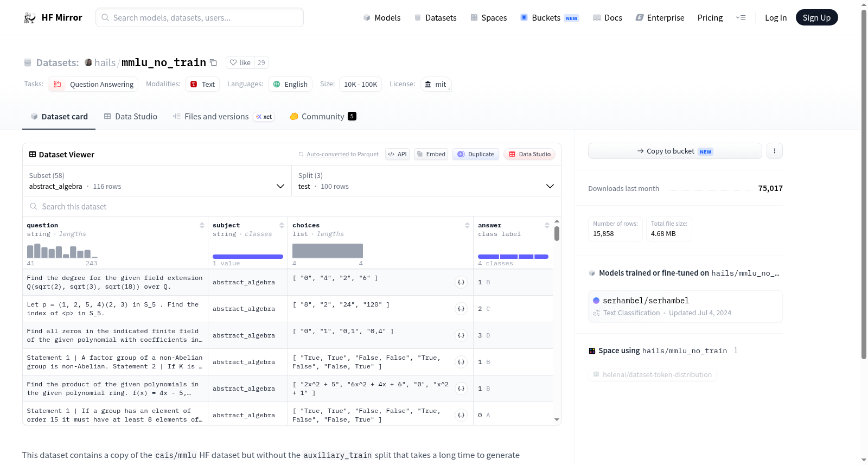Go to the Enterprise page
Viewport: 868px width, 465px height.
point(660,18)
